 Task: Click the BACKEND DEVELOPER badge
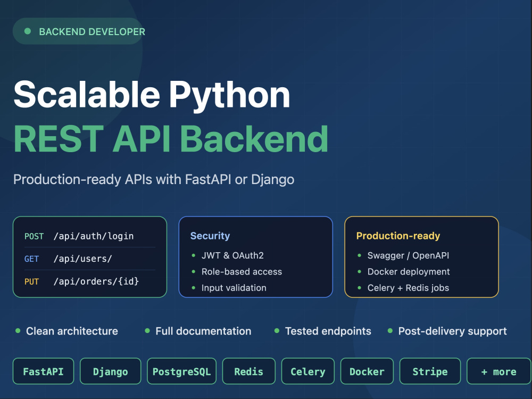pyautogui.click(x=79, y=31)
